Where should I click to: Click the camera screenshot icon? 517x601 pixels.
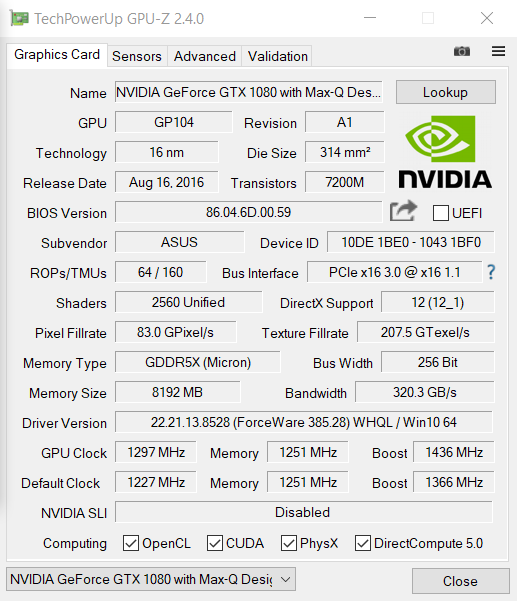(x=462, y=51)
